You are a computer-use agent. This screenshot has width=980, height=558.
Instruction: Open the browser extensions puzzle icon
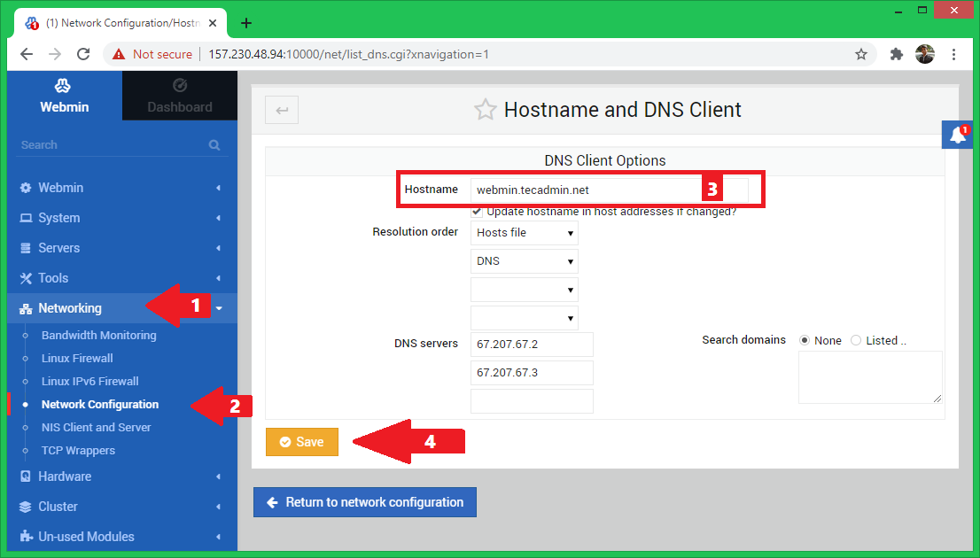pyautogui.click(x=896, y=54)
